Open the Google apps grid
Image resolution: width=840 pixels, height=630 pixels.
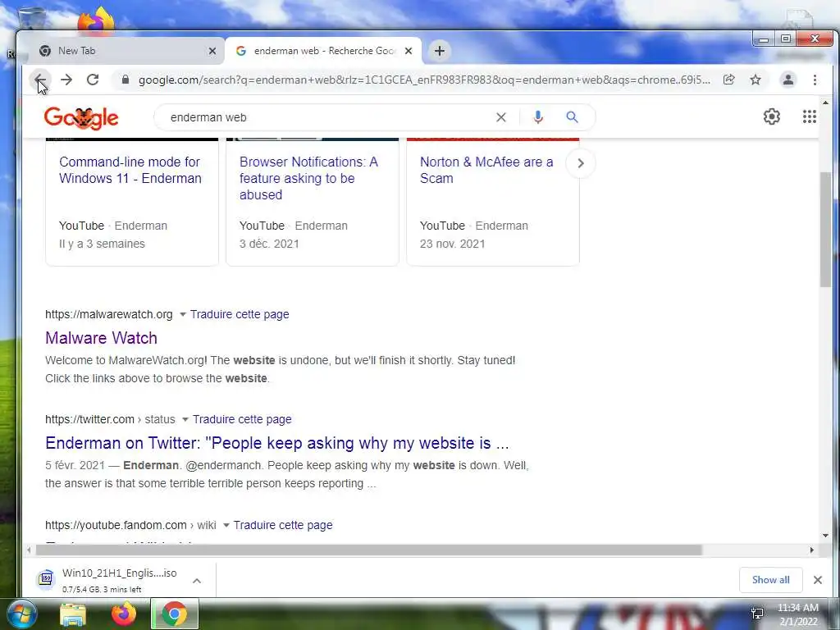tap(810, 116)
